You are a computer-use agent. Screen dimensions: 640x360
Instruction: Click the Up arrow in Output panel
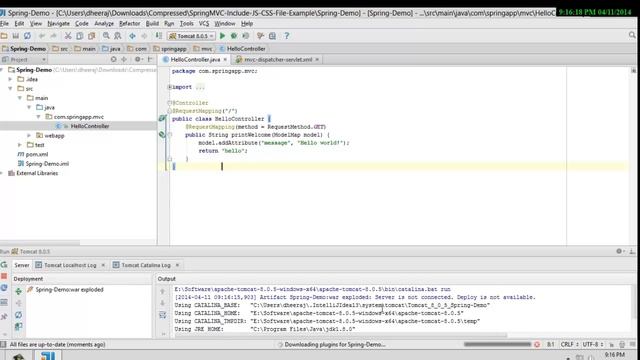pos(162,291)
